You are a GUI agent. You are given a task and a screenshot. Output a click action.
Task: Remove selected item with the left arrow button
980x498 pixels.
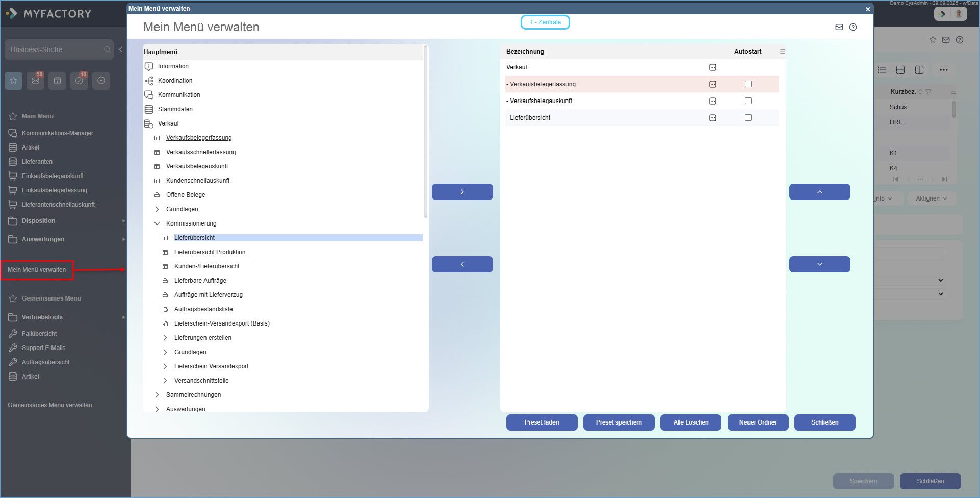point(462,264)
